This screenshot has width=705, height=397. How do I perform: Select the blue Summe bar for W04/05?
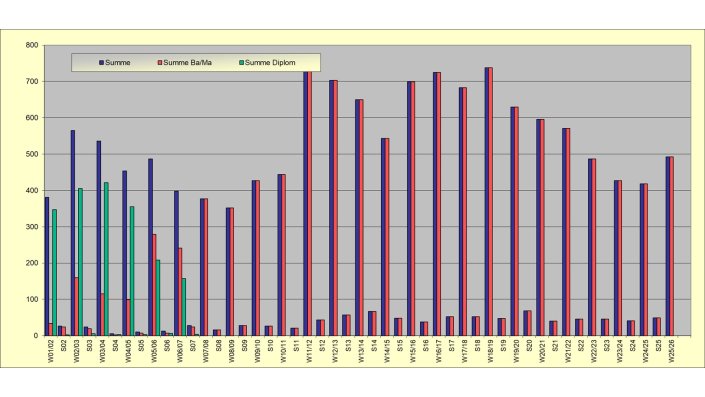(125, 253)
